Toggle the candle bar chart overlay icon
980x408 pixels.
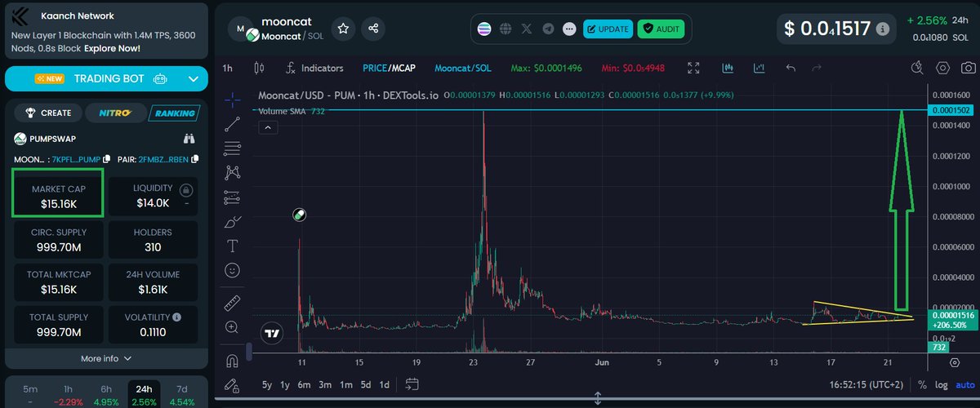726,69
